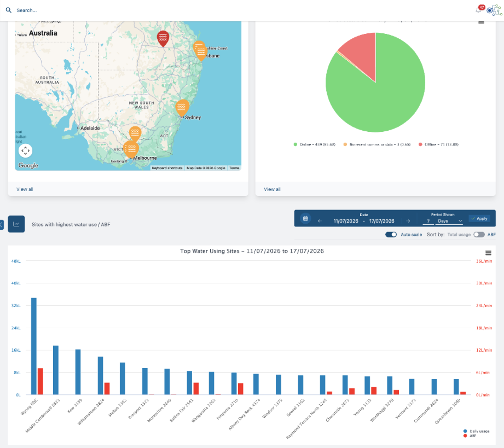Go to previous date range arrow
Screen dimensions: 504x448
[320, 221]
